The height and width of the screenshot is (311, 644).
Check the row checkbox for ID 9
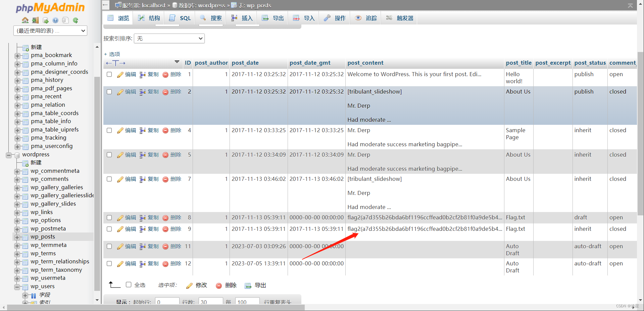coord(109,229)
